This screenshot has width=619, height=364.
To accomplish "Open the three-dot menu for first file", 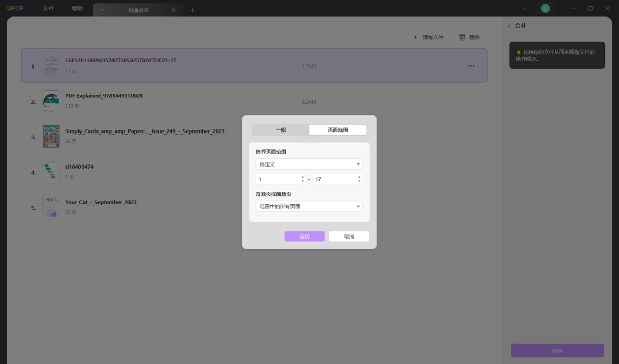I will [x=471, y=66].
